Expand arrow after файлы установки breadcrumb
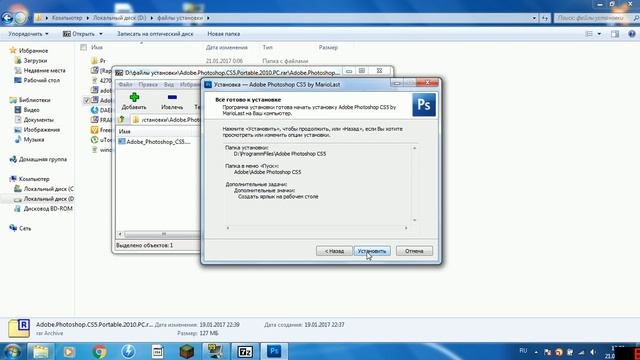This screenshot has height=360, width=640. coord(208,18)
